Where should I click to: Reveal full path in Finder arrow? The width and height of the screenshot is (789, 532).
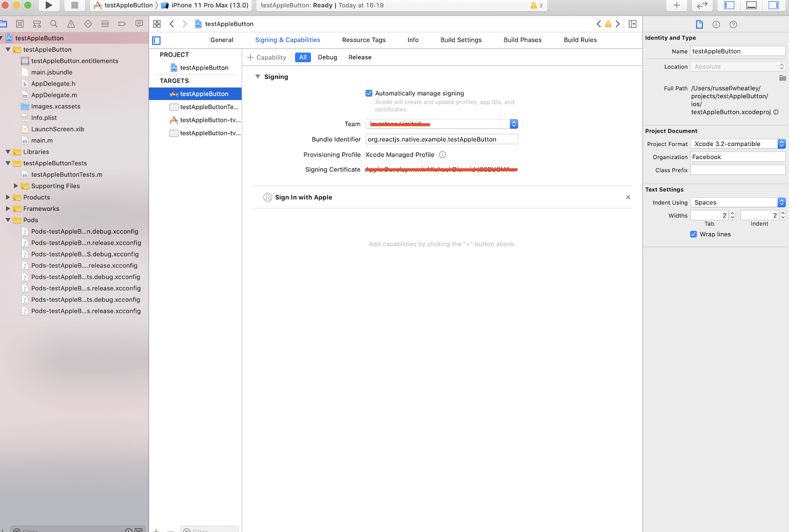pyautogui.click(x=776, y=112)
